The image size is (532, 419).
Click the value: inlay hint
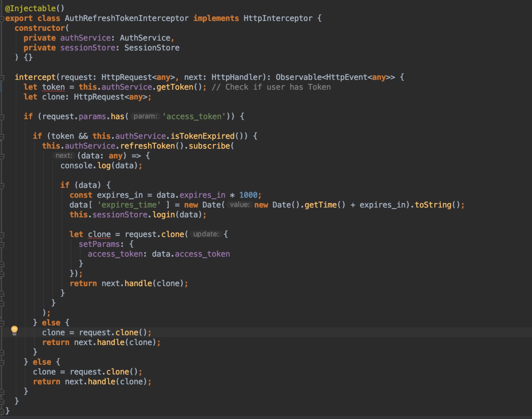(239, 205)
